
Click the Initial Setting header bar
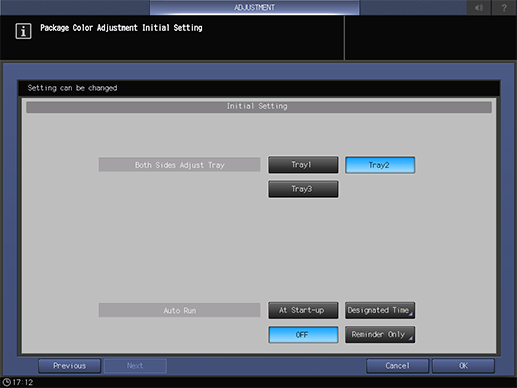(259, 107)
